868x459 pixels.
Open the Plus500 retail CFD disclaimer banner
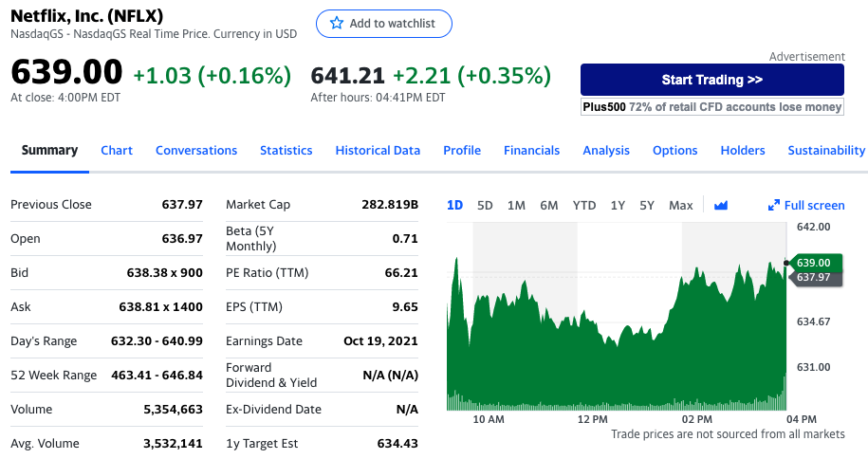[x=711, y=107]
